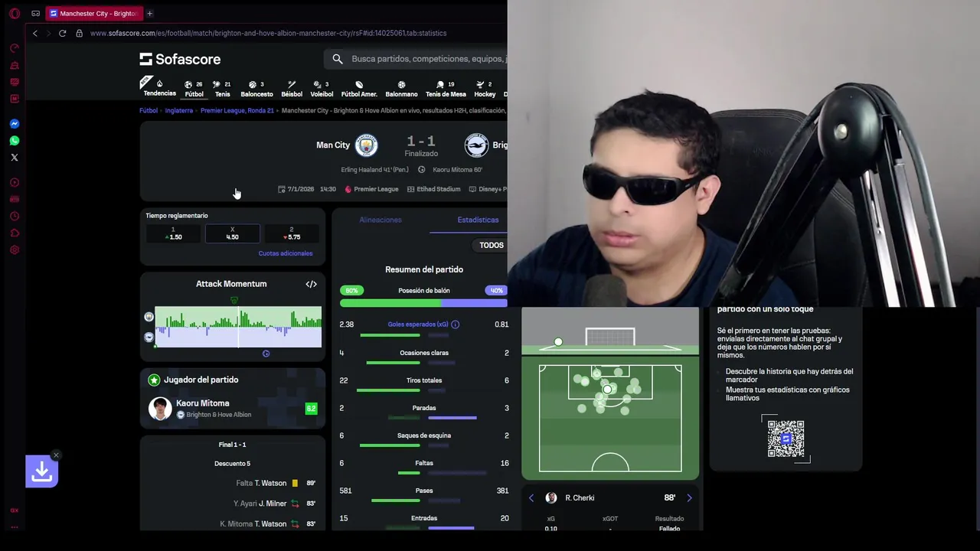
Task: Show next shot with right arrow
Action: click(689, 497)
